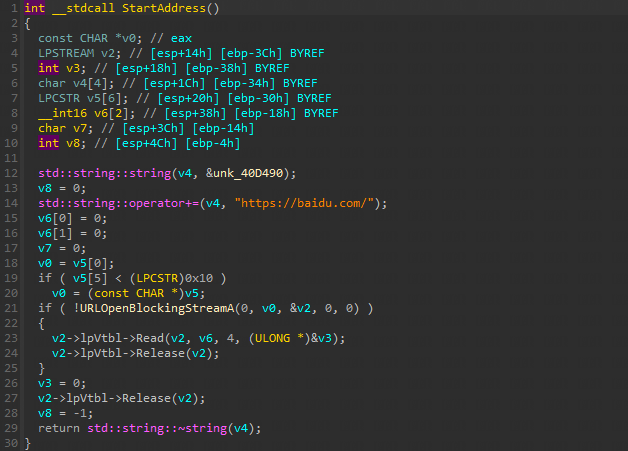Screen dimensions: 628x451
Task: Click &v2 argument on line 21
Action: click(x=300, y=308)
